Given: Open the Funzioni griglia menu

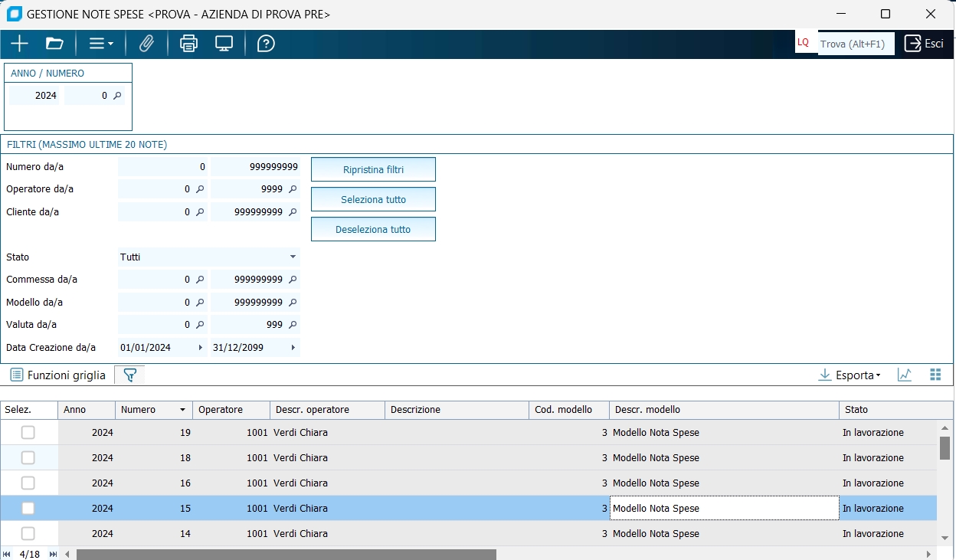Looking at the screenshot, I should click(58, 375).
